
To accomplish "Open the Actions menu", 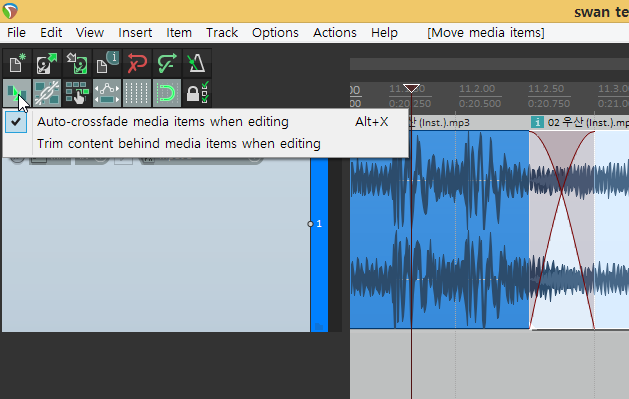I will pos(335,32).
